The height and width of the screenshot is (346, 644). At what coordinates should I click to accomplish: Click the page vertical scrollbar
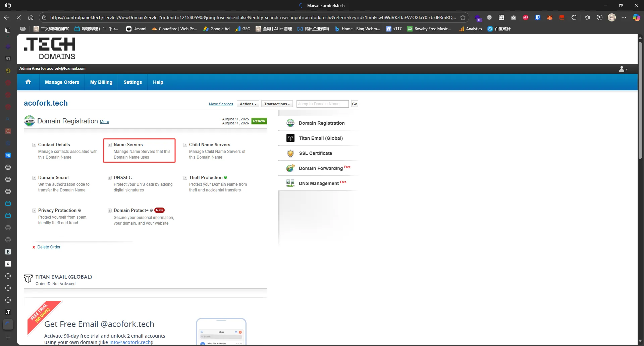tap(640, 101)
